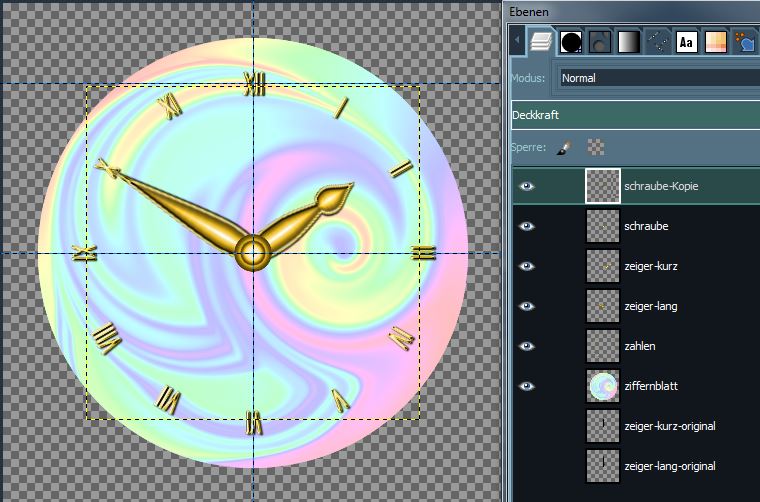Show the hidden zeiger-kurz-original layer
Viewport: 760px width, 502px height.
click(527, 426)
